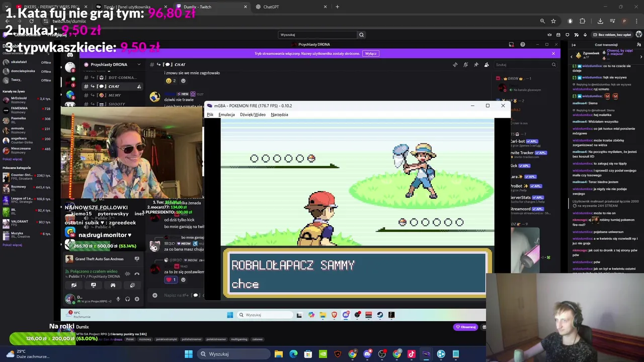The image size is (644, 362).
Task: Click Twitch top search field Wyszukaj
Action: click(317, 35)
